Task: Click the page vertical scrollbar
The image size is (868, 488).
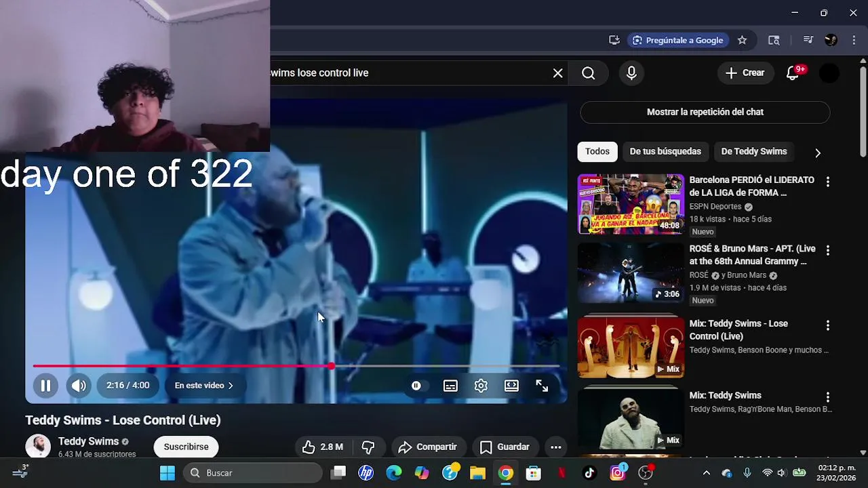Action: click(863, 113)
